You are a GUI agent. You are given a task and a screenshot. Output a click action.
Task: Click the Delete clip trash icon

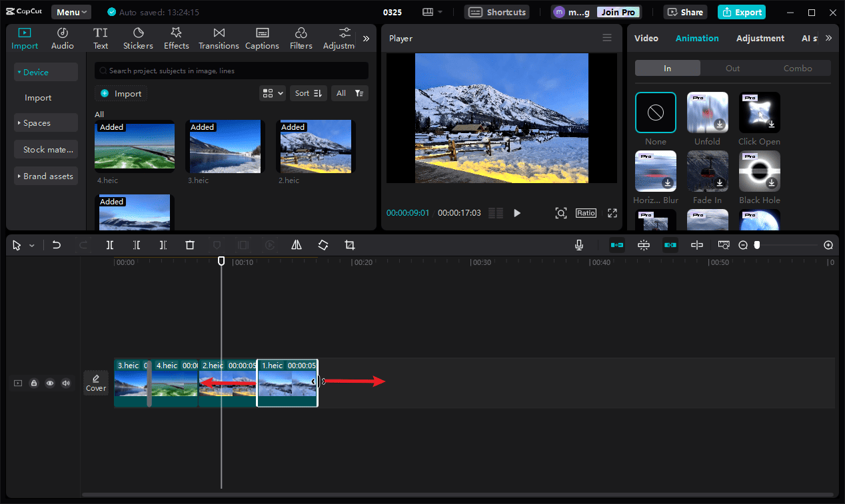coord(190,245)
